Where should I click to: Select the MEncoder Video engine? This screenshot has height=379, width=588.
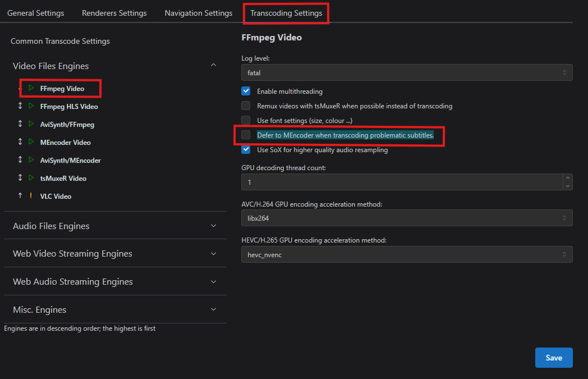point(66,142)
